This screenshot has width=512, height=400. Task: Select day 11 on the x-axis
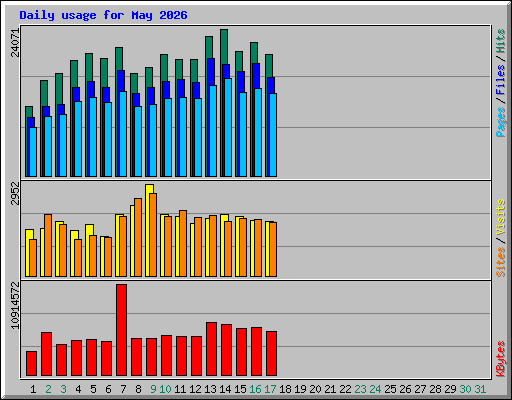180,389
